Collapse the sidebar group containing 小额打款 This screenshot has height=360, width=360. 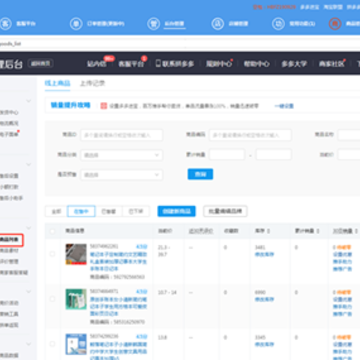point(29,164)
